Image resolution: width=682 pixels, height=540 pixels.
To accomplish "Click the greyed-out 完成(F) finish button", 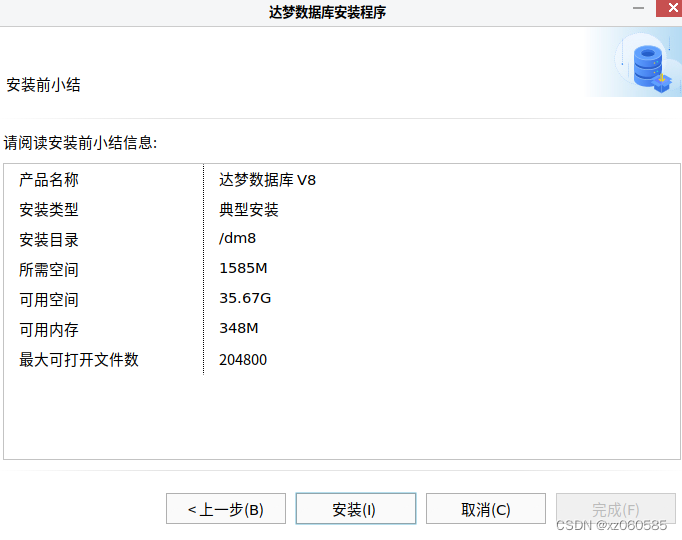I will (x=615, y=509).
